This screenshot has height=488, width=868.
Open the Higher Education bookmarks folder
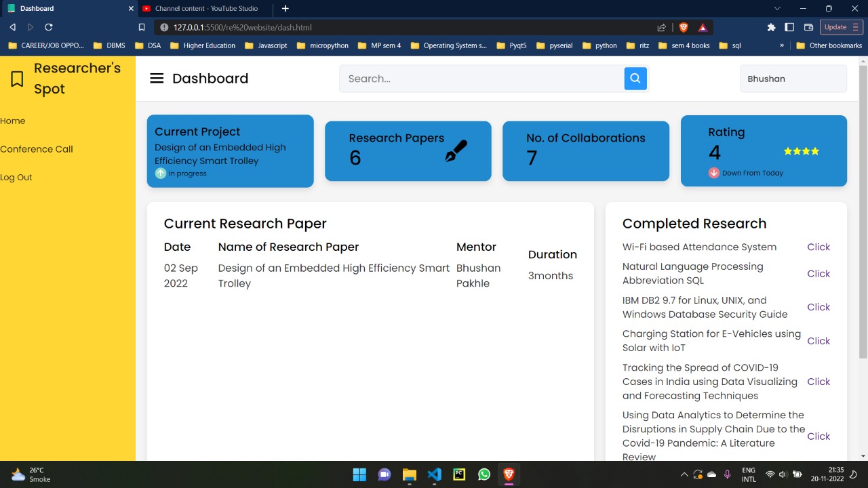202,45
